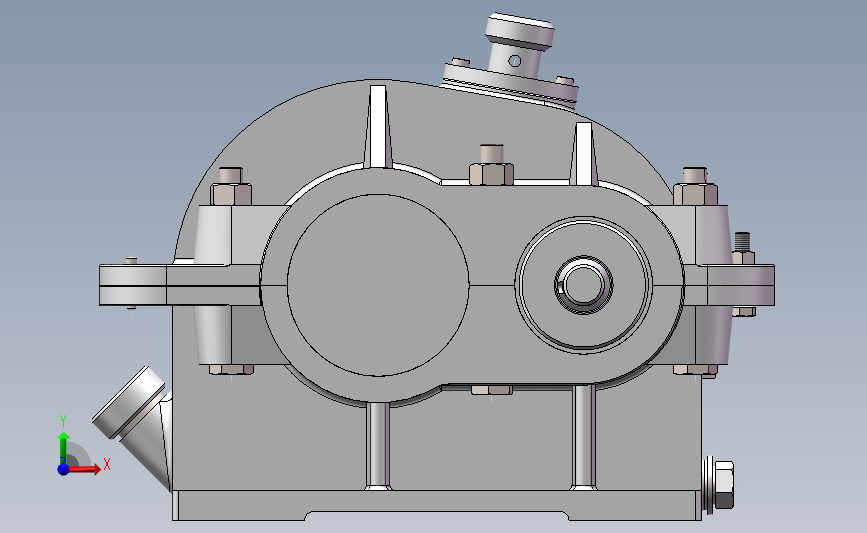Viewport: 867px width, 533px height.
Task: Select the lower right vertical support rib
Action: (583, 437)
